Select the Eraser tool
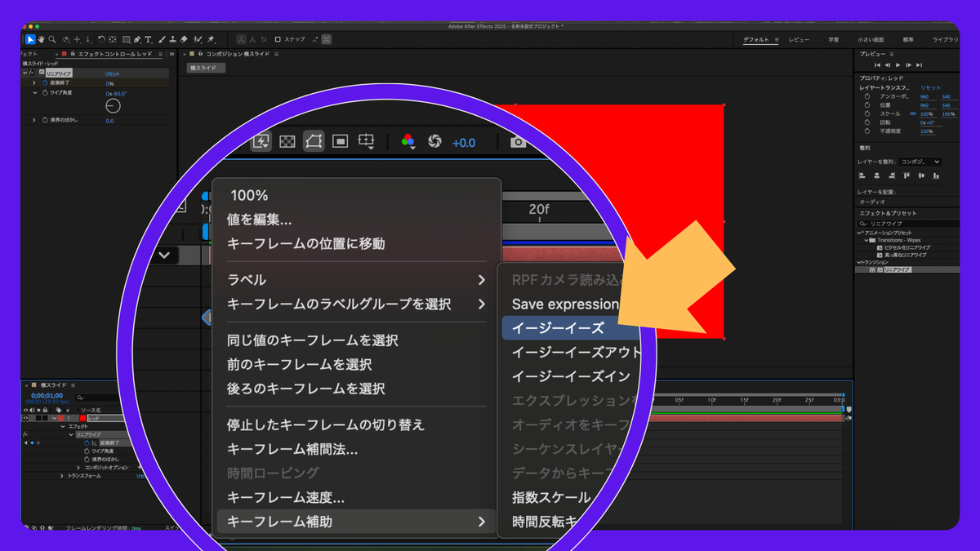Viewport: 980px width, 551px height. [x=183, y=39]
